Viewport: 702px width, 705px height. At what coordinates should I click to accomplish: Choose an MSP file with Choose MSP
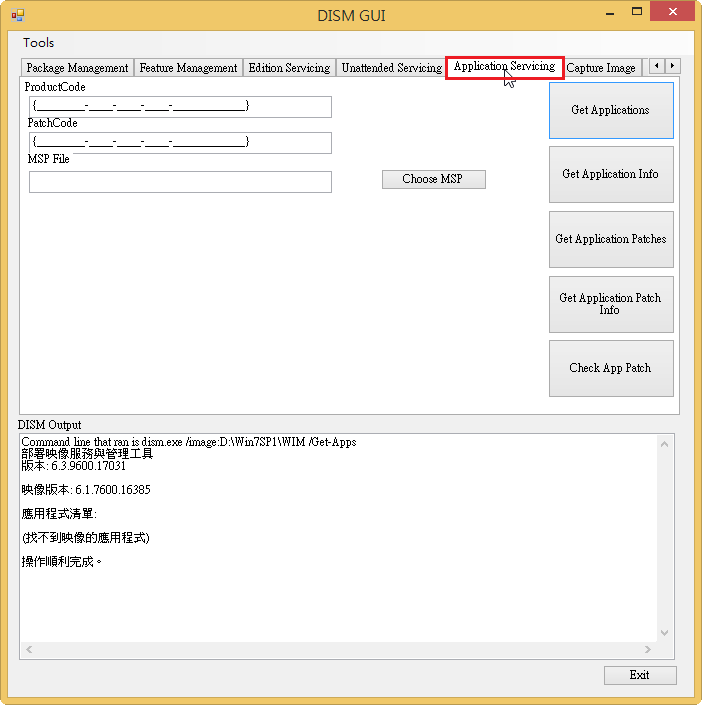433,179
